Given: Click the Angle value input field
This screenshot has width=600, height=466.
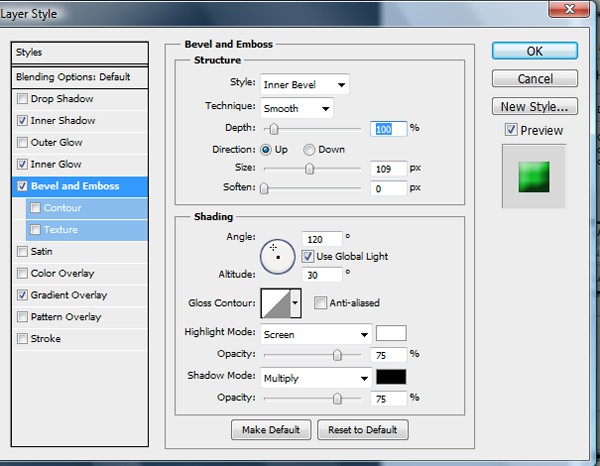Looking at the screenshot, I should [x=322, y=239].
